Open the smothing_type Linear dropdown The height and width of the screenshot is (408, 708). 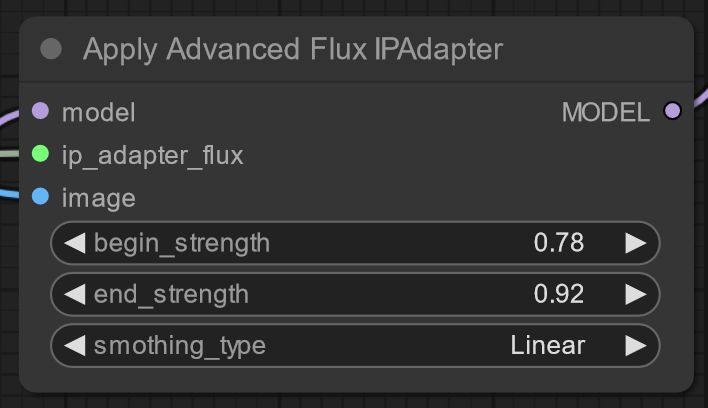547,346
